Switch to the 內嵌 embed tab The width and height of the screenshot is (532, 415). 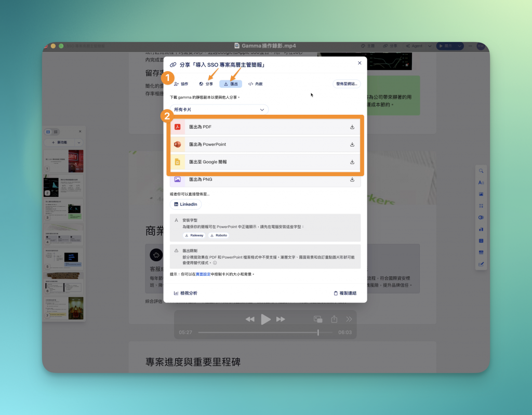[x=256, y=84]
